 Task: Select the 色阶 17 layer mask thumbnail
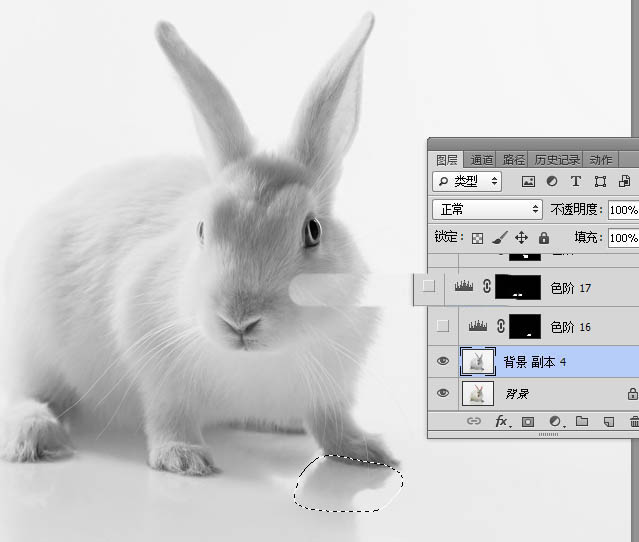[x=518, y=287]
